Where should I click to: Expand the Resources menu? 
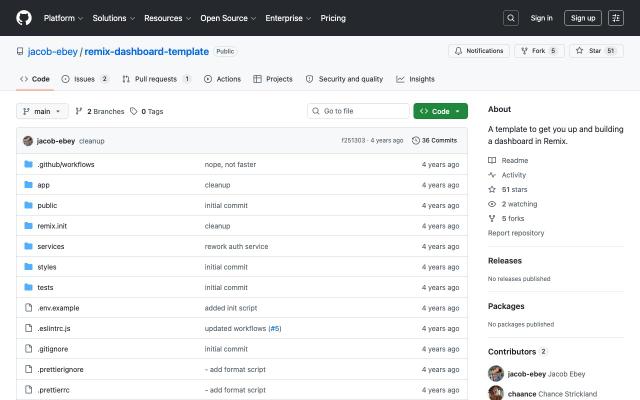pos(167,18)
